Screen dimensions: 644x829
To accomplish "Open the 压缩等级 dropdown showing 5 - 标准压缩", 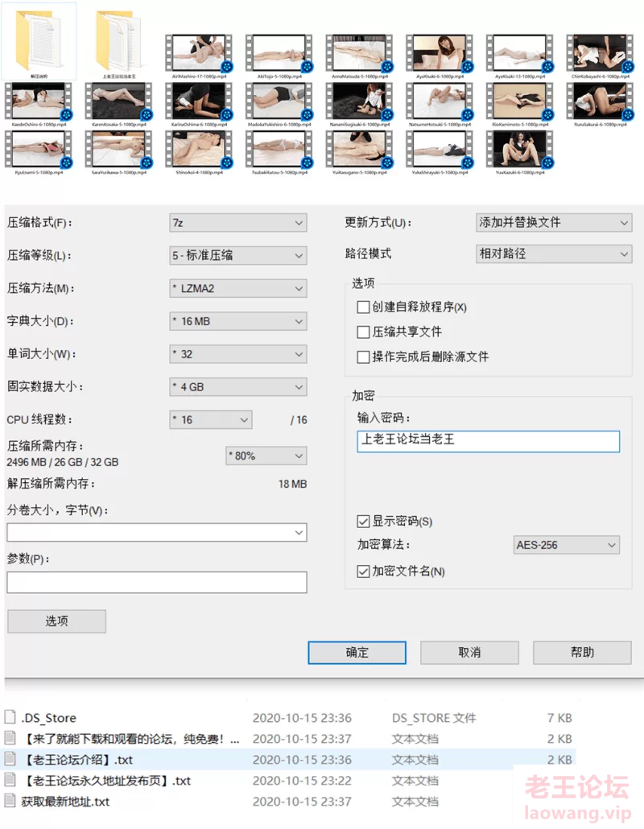I will tap(238, 256).
